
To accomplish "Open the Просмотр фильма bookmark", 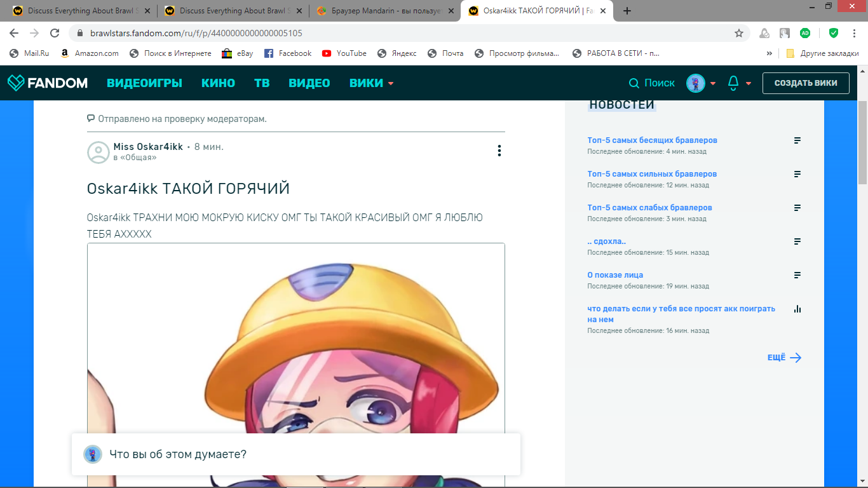I will coord(517,53).
